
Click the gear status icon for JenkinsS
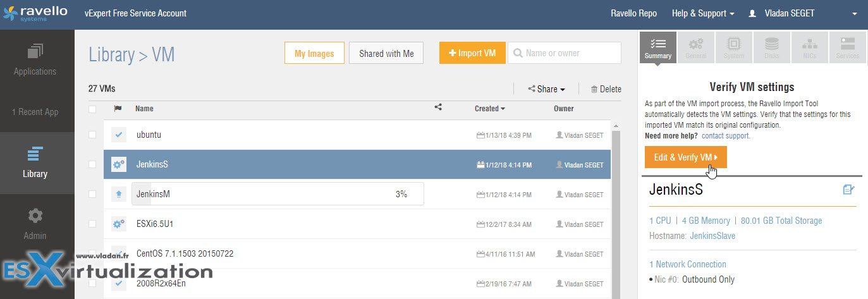(x=118, y=164)
